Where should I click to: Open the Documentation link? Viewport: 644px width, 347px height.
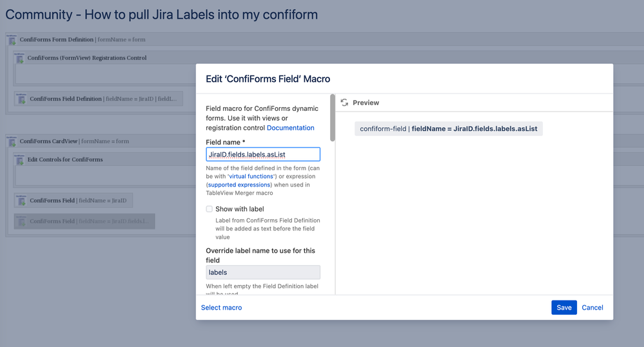(x=290, y=128)
